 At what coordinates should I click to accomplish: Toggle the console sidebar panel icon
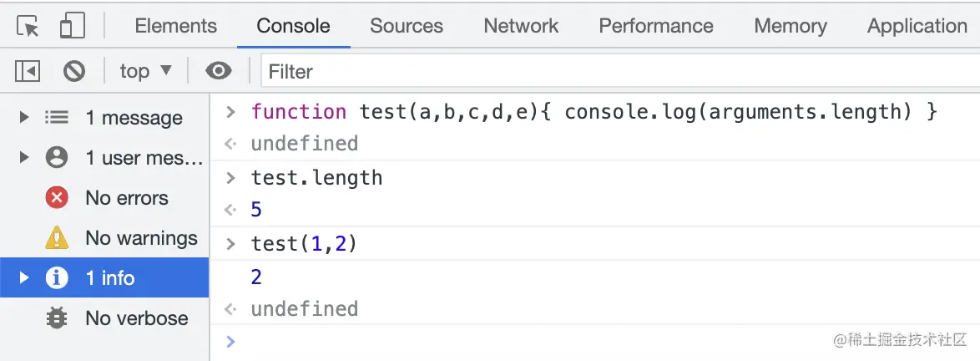[x=28, y=72]
